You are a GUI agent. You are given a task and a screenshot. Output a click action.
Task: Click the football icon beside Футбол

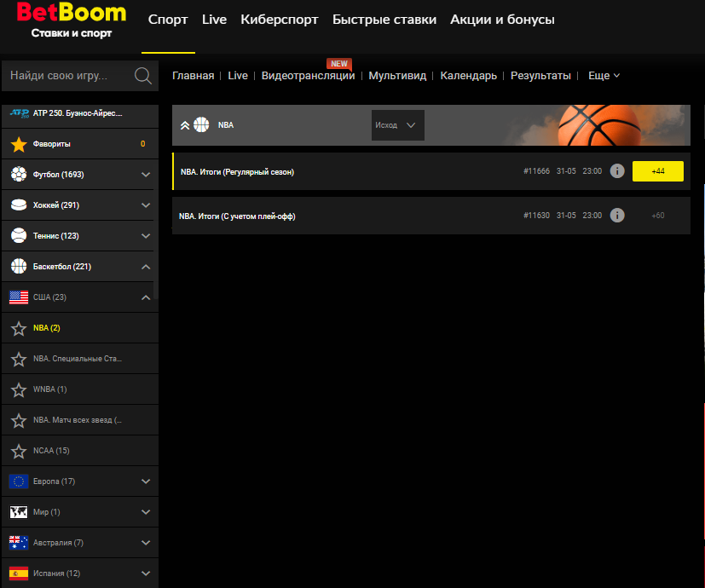click(19, 174)
